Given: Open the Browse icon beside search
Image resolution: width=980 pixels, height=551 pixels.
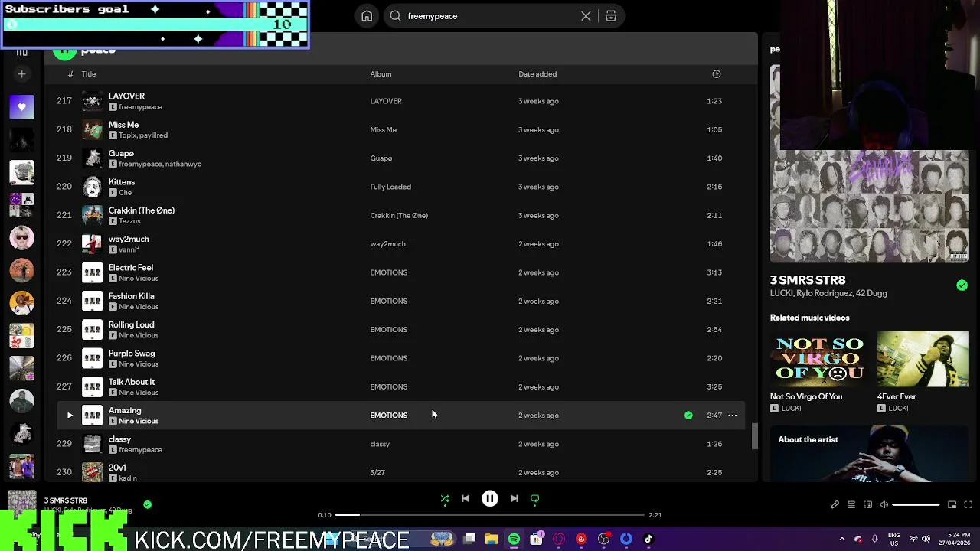Looking at the screenshot, I should coord(611,16).
